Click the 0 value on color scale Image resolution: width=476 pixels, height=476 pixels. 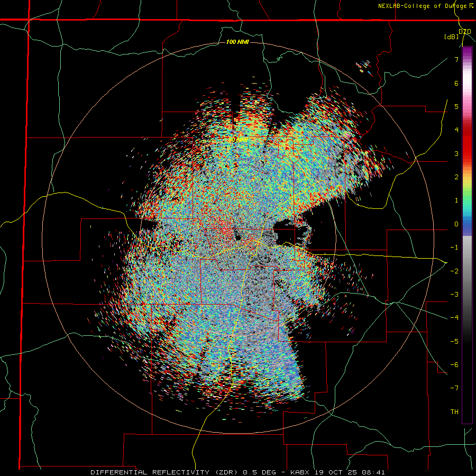coord(456,224)
